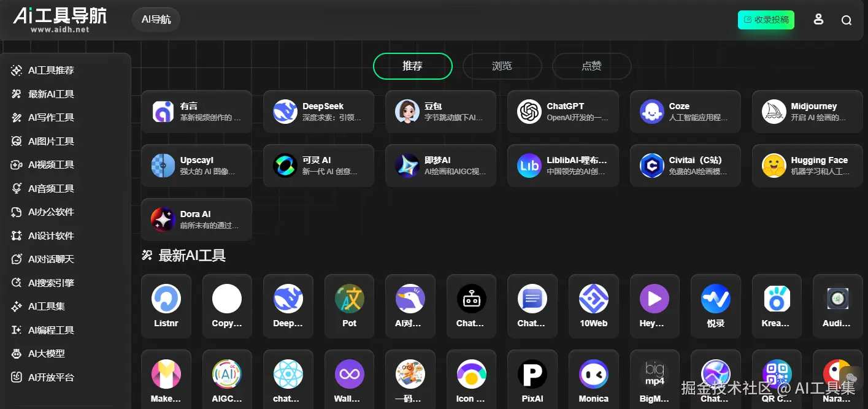This screenshot has height=409, width=868.
Task: Open the 一码... tool tile
Action: [x=410, y=380]
